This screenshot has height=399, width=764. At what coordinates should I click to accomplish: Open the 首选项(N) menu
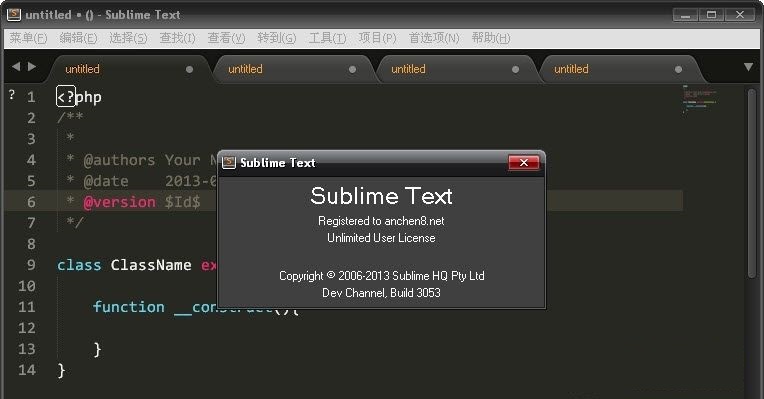point(434,38)
